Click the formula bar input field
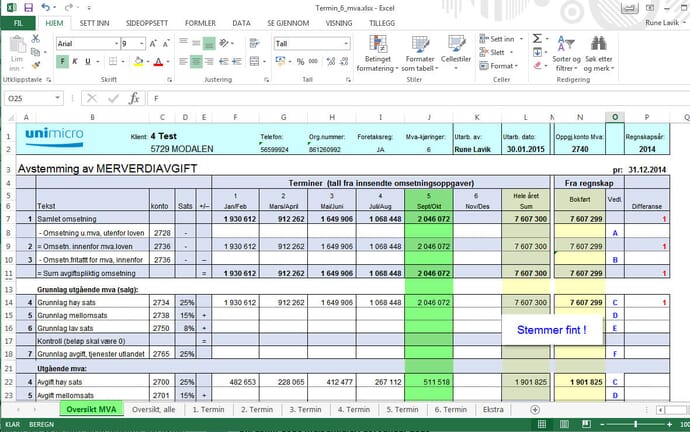This screenshot has height=432, width=690. tap(400, 98)
